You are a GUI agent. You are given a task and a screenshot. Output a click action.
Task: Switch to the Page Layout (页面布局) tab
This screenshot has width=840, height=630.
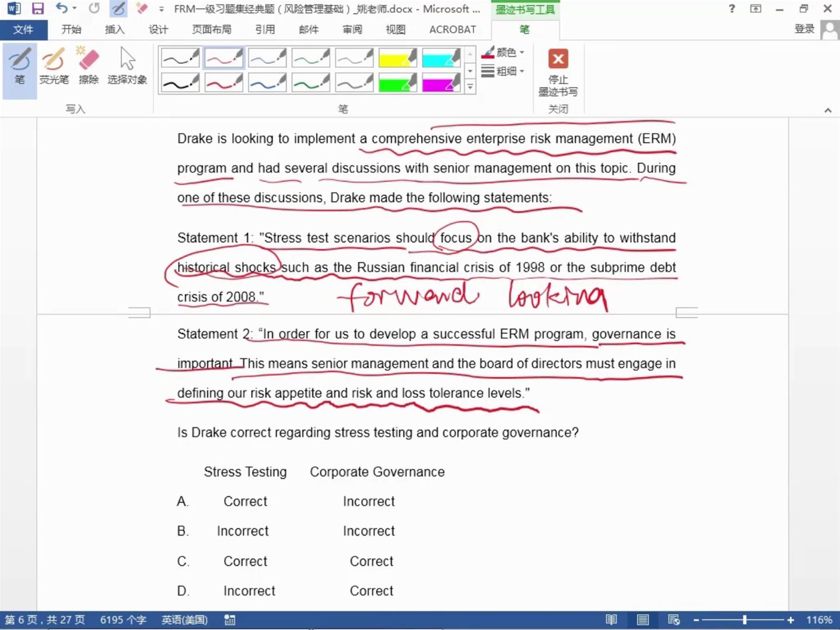tap(211, 30)
